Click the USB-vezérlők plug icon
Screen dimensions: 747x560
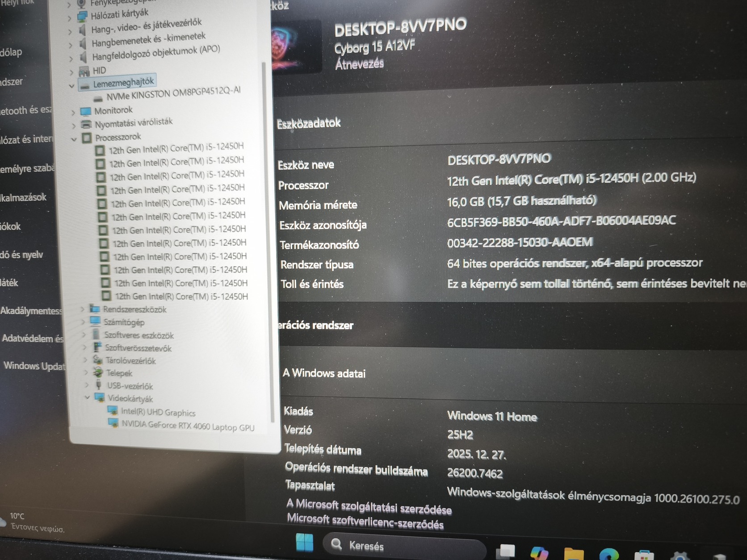(x=99, y=385)
